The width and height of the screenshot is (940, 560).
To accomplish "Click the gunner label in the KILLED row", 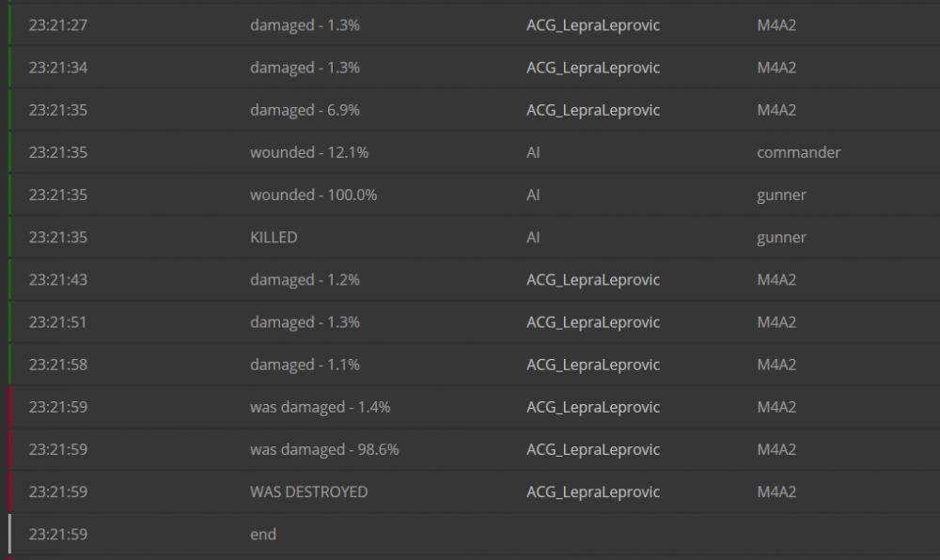I will tap(781, 238).
